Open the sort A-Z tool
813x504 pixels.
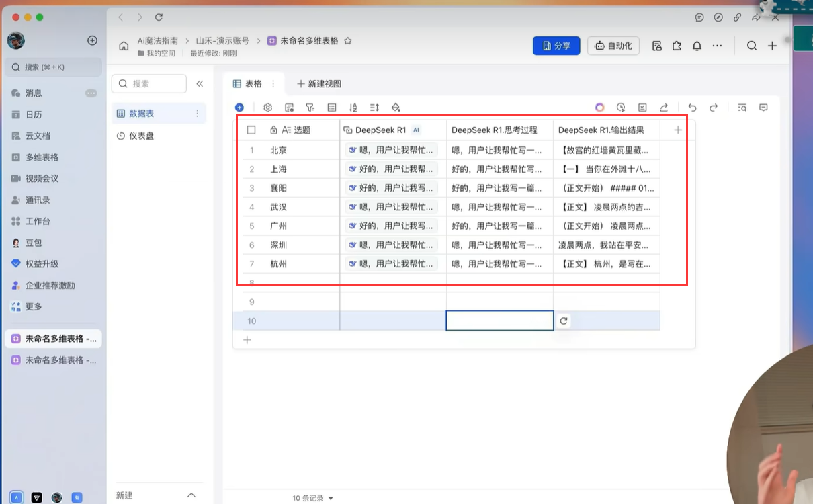pos(353,108)
